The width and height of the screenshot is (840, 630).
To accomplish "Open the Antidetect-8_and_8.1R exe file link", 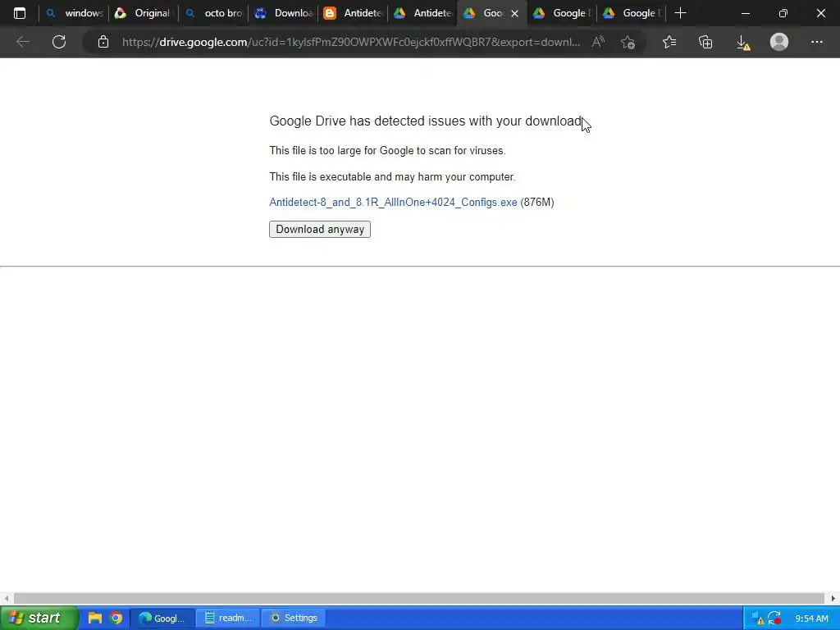I will [x=393, y=202].
